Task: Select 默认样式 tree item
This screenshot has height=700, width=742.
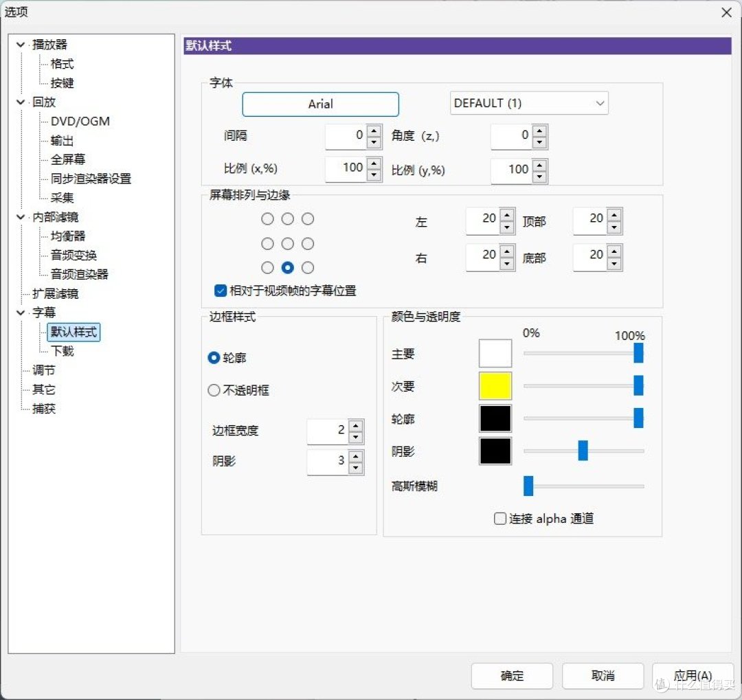Action: click(74, 332)
